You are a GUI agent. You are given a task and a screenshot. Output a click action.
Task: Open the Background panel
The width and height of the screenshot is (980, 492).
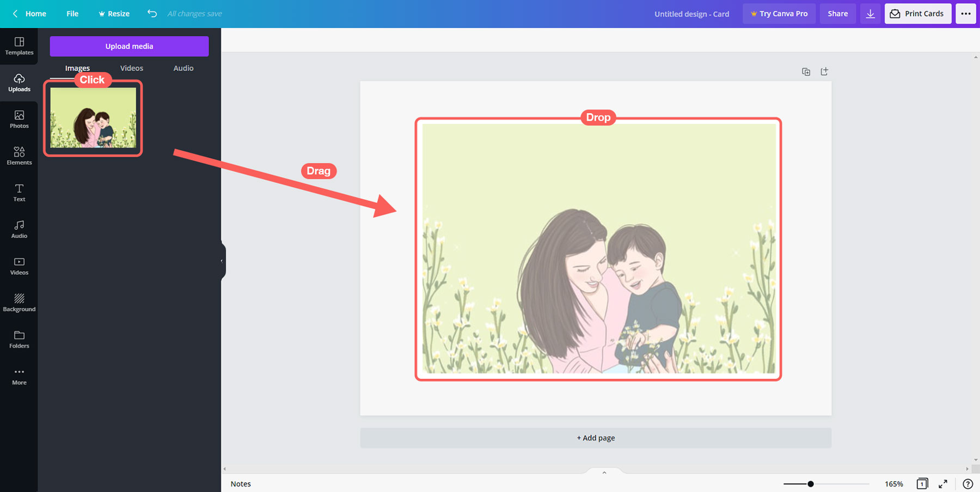point(19,303)
